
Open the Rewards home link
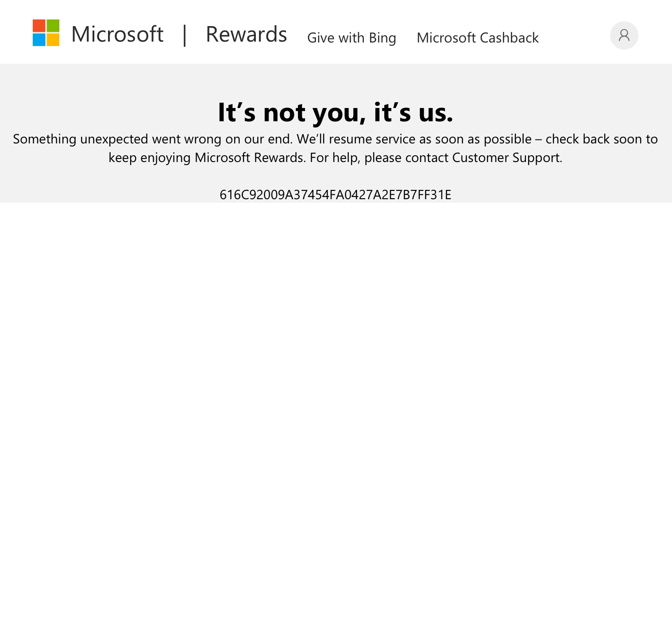pos(247,34)
